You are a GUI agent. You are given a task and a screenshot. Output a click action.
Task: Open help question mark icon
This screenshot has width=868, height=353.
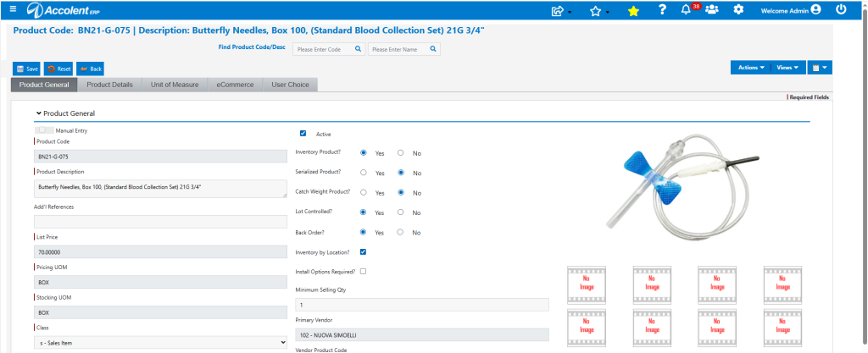(x=662, y=9)
